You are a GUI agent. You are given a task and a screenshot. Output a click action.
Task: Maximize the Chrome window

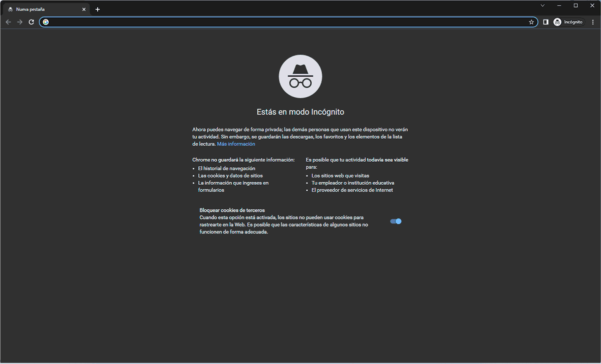click(x=575, y=6)
